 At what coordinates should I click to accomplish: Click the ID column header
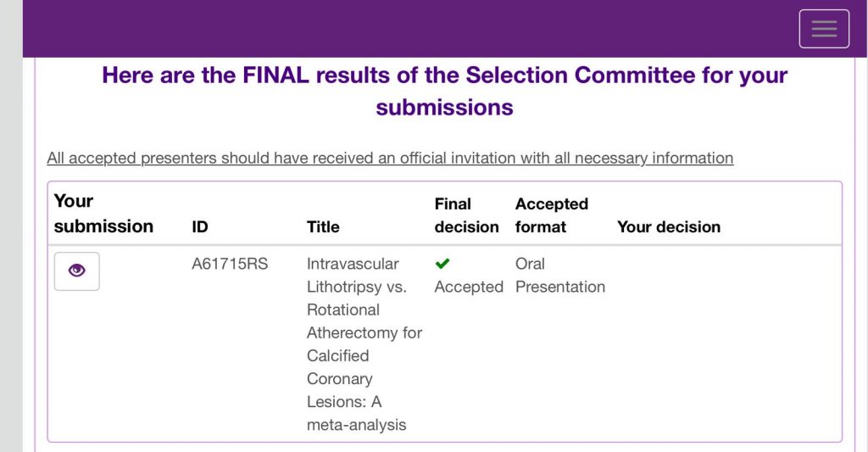tap(200, 226)
